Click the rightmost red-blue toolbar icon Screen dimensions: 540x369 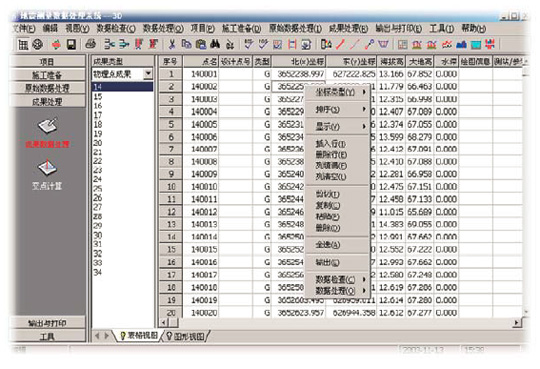point(490,44)
